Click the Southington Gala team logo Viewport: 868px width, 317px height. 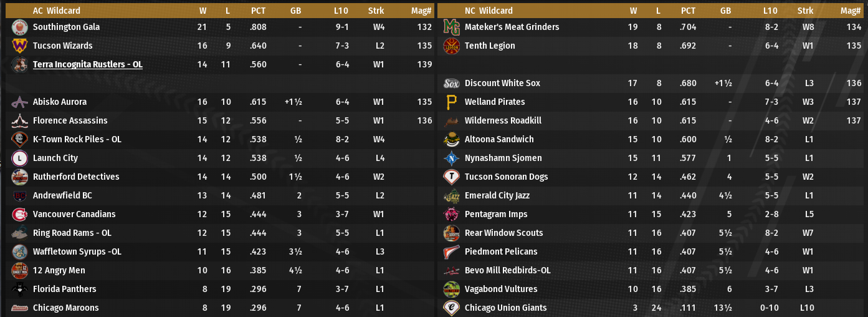(19, 27)
